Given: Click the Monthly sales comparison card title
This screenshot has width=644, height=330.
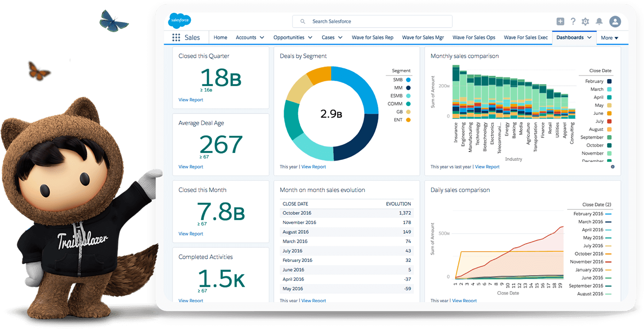Looking at the screenshot, I should (x=465, y=56).
